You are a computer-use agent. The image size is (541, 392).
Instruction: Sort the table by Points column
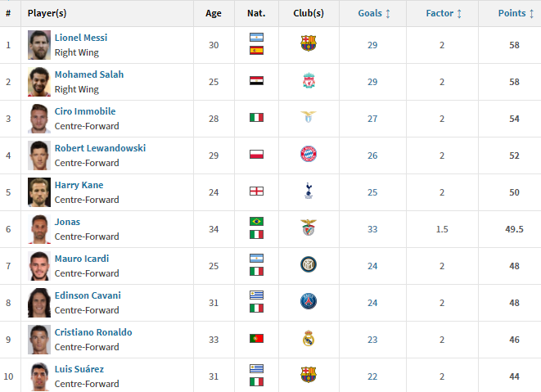click(516, 13)
